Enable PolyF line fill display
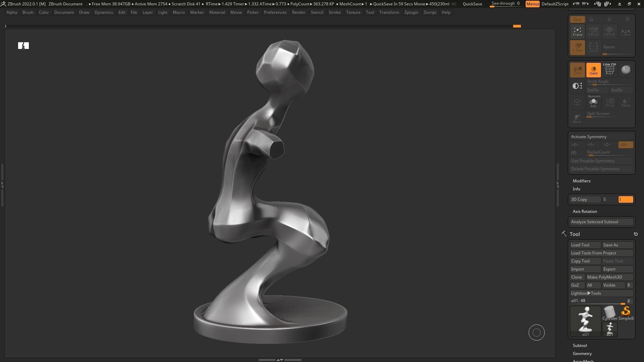 click(609, 70)
